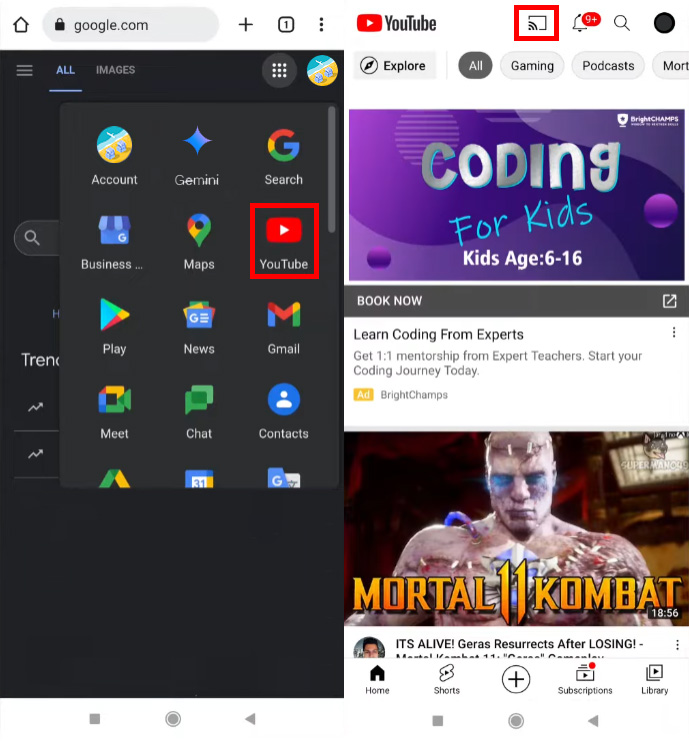This screenshot has width=689, height=746.
Task: Switch to the IMAGES tab
Action: point(115,70)
